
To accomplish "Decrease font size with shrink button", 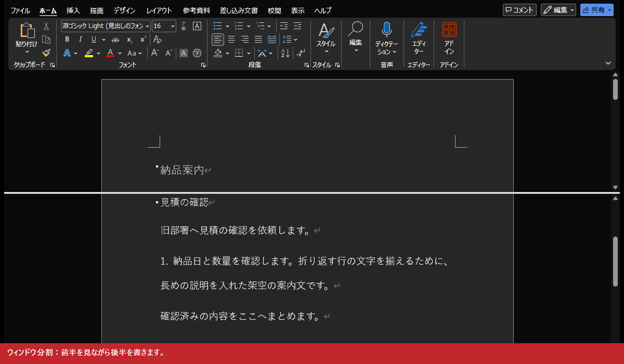I will [x=169, y=53].
